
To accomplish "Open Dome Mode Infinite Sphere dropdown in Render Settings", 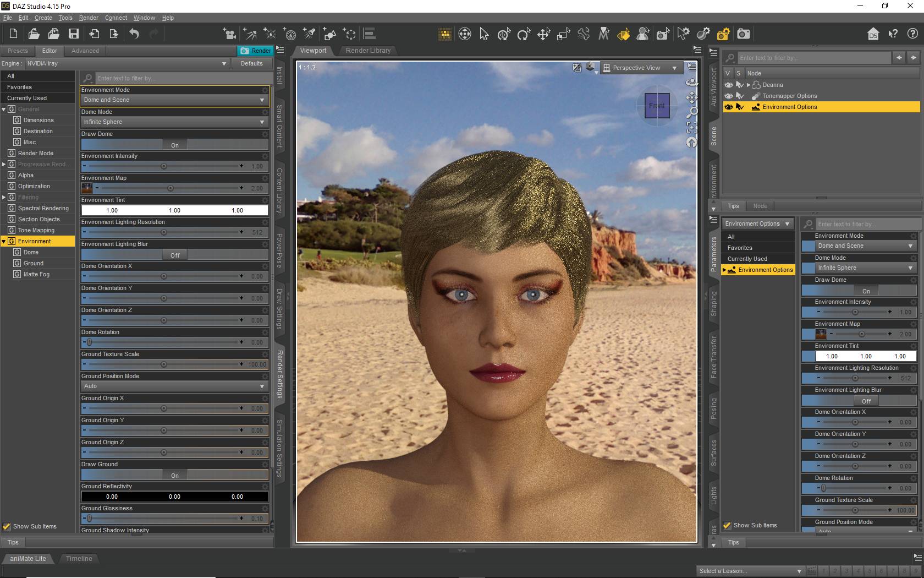I will point(174,122).
